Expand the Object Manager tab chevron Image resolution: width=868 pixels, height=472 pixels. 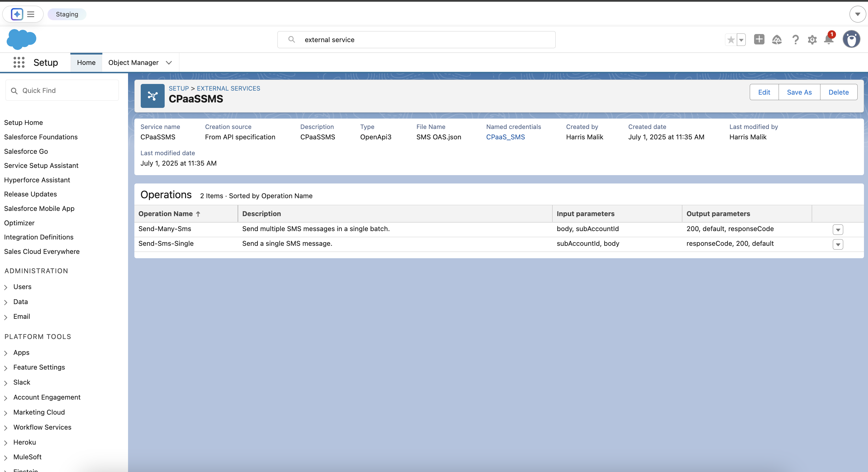pos(169,63)
